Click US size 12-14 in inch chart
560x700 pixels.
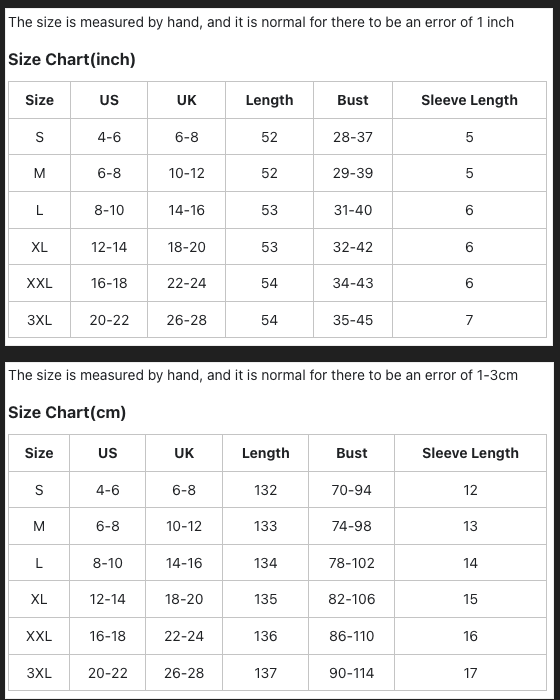pos(109,247)
